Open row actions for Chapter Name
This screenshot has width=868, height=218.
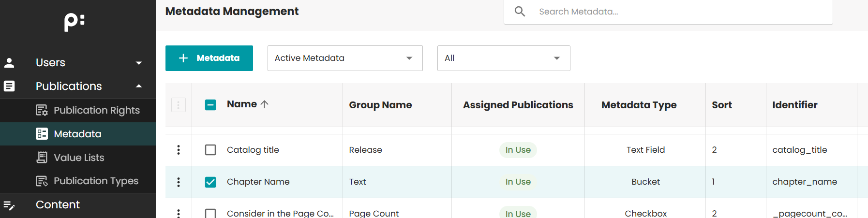coord(179,182)
